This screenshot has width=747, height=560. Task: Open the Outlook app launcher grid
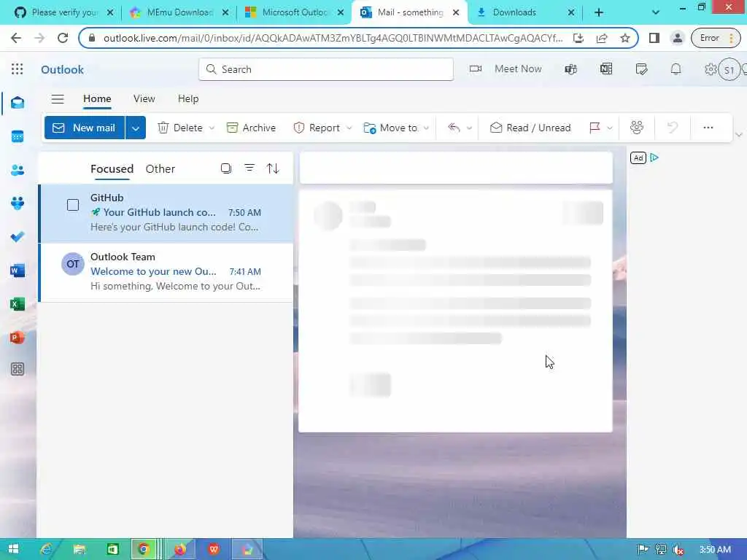(18, 69)
